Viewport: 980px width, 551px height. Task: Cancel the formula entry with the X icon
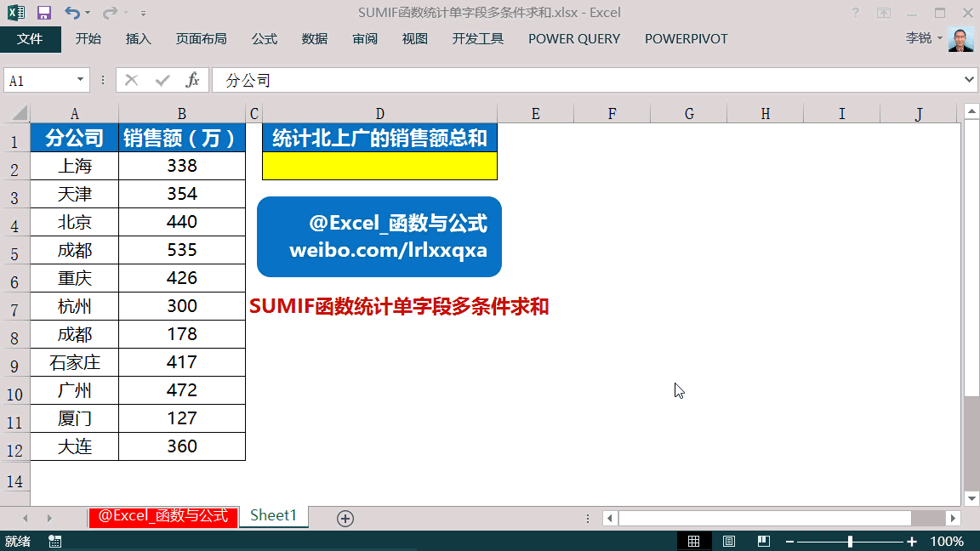132,80
